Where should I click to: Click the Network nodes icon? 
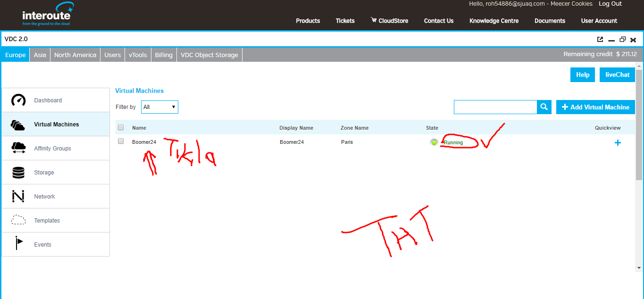coord(18,196)
